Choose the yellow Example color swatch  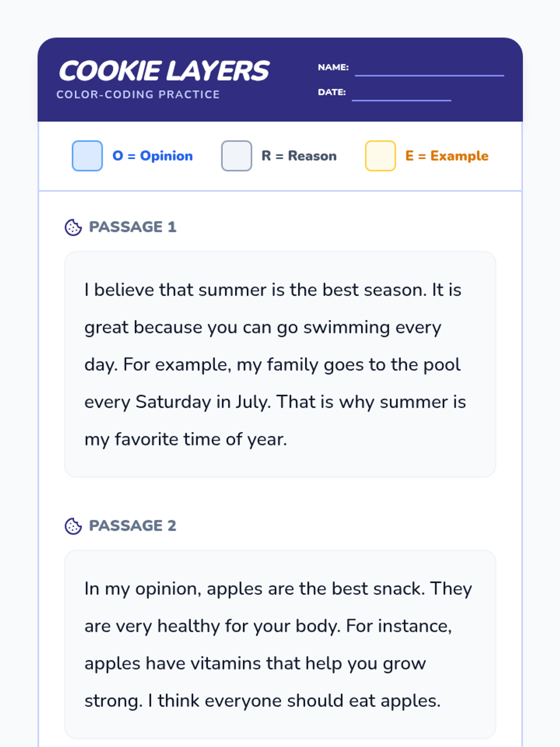pyautogui.click(x=380, y=156)
